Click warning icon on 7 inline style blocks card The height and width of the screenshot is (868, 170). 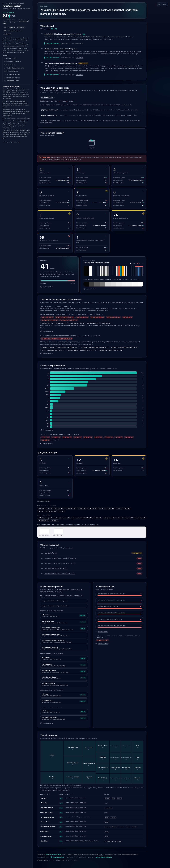[x=106, y=191]
